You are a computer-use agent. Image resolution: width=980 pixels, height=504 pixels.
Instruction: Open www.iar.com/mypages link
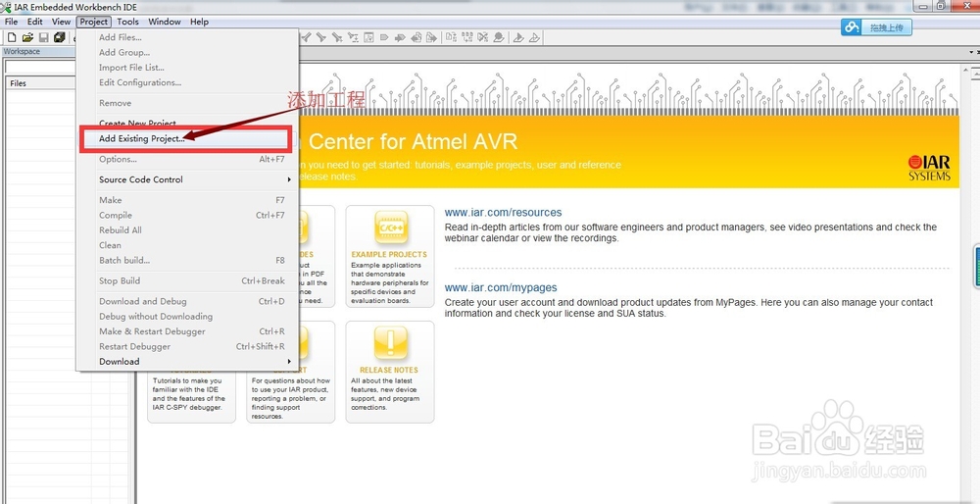coord(501,287)
